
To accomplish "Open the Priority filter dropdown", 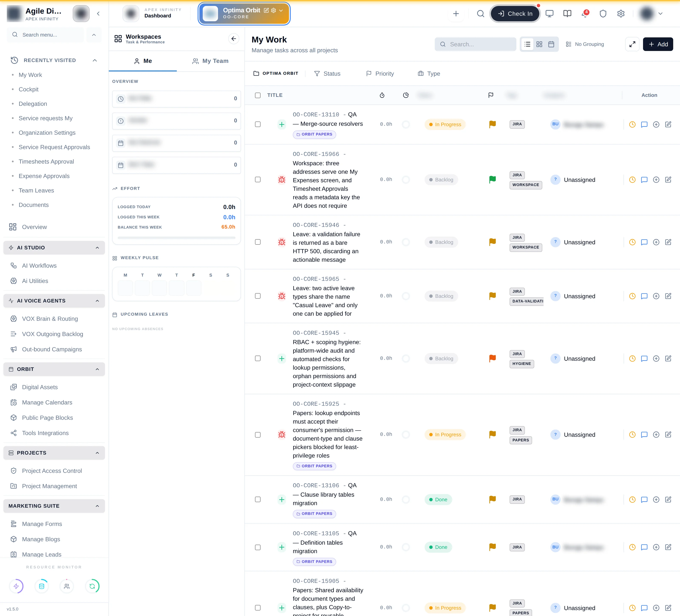I will [x=380, y=73].
